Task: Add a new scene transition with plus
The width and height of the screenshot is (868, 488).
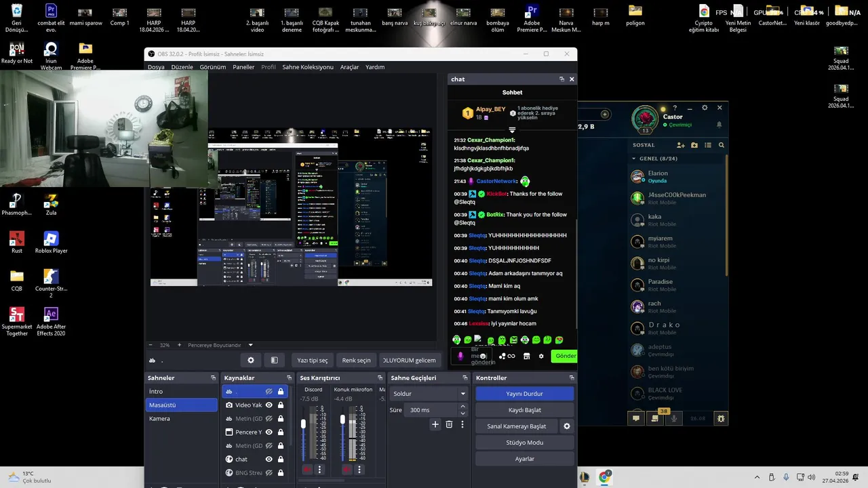Action: coord(435,424)
